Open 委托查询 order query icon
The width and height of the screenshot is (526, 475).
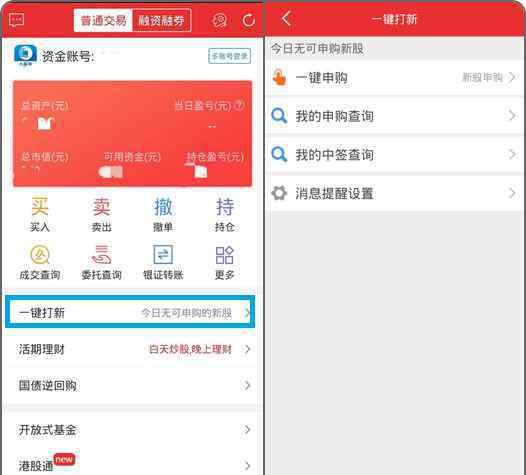click(x=101, y=262)
